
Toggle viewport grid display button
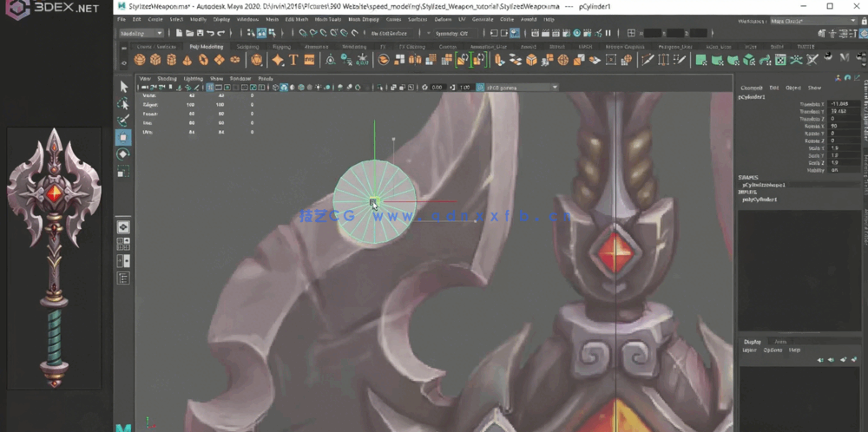210,88
